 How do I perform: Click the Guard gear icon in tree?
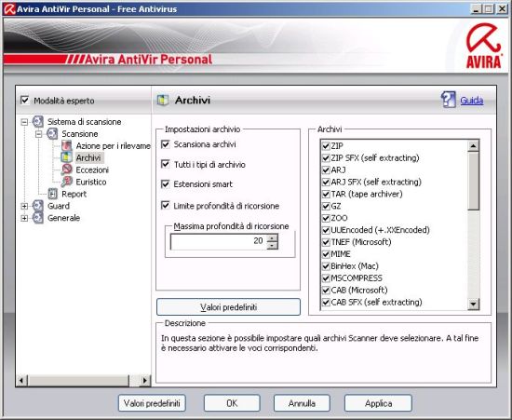[x=38, y=206]
